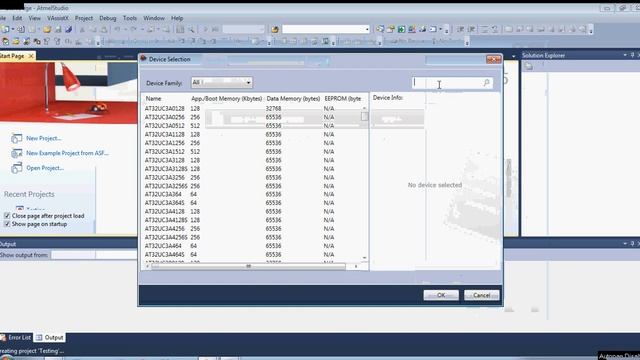Select device AT32UC3A4256S in the list
The height and width of the screenshot is (360, 640).
[x=166, y=237]
